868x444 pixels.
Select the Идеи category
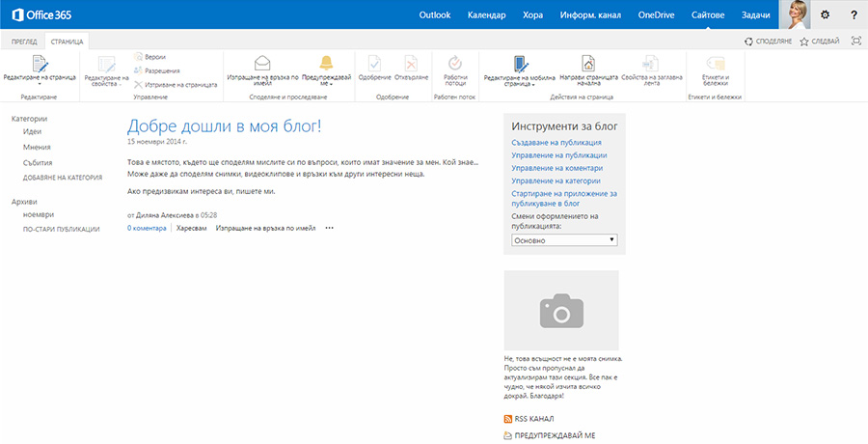pos(32,131)
